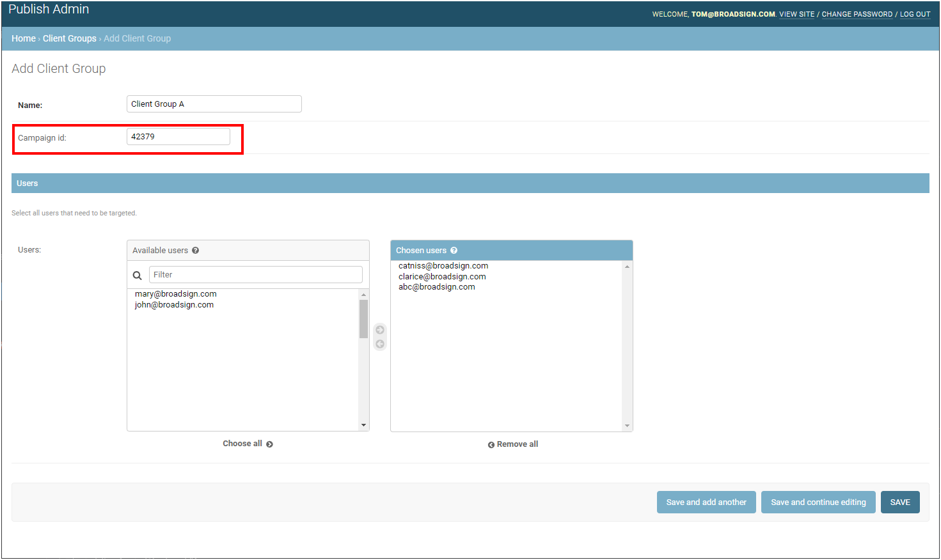Click the move-left arrow between user lists
The height and width of the screenshot is (560, 941).
380,344
